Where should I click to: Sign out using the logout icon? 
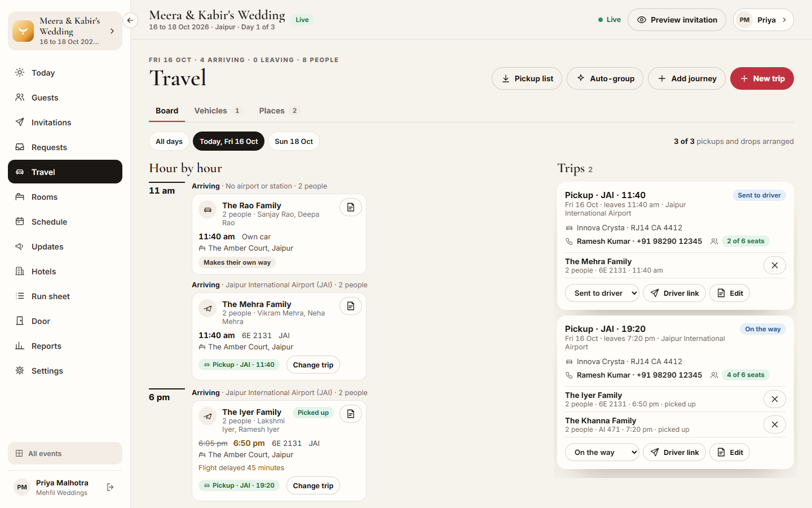click(110, 487)
